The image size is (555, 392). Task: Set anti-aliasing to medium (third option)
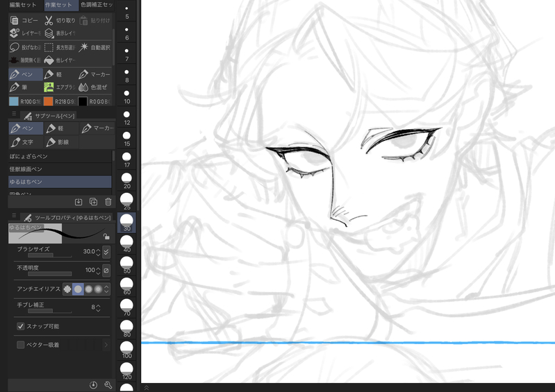click(x=88, y=289)
